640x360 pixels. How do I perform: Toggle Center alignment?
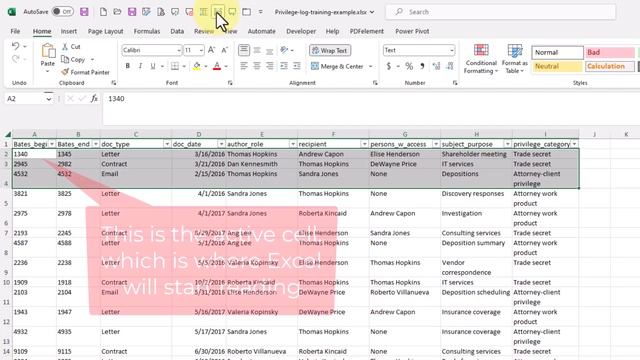[x=257, y=66]
